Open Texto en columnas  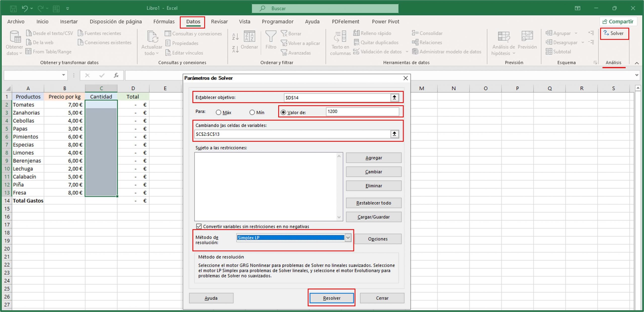tap(340, 43)
